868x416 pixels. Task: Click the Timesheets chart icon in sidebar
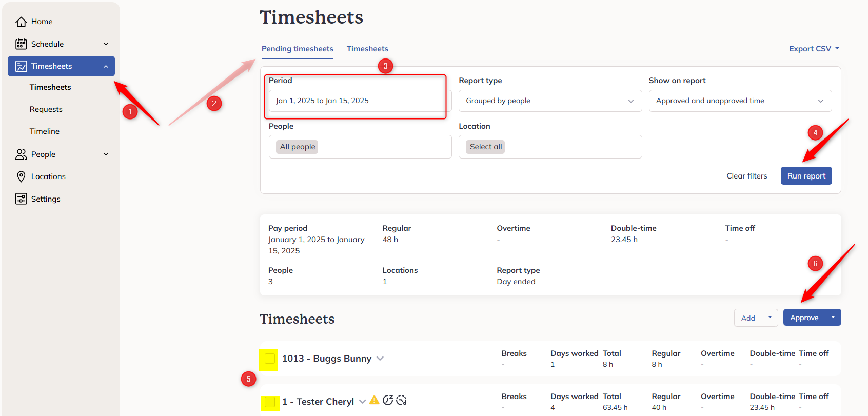tap(21, 66)
